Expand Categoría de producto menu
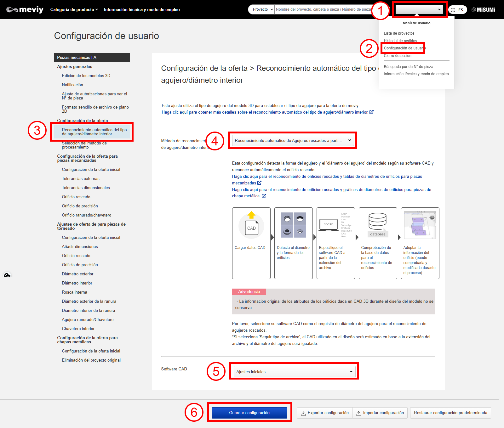504x428 pixels. click(74, 10)
